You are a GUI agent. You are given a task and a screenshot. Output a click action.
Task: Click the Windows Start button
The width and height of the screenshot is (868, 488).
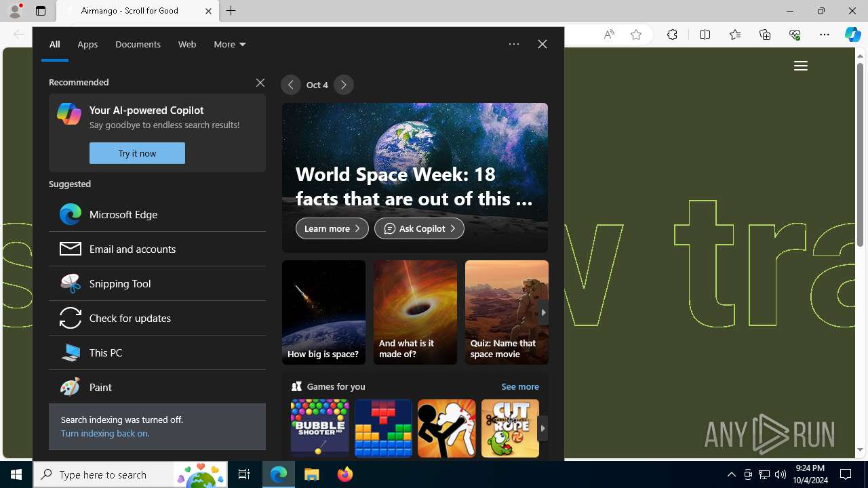[16, 474]
